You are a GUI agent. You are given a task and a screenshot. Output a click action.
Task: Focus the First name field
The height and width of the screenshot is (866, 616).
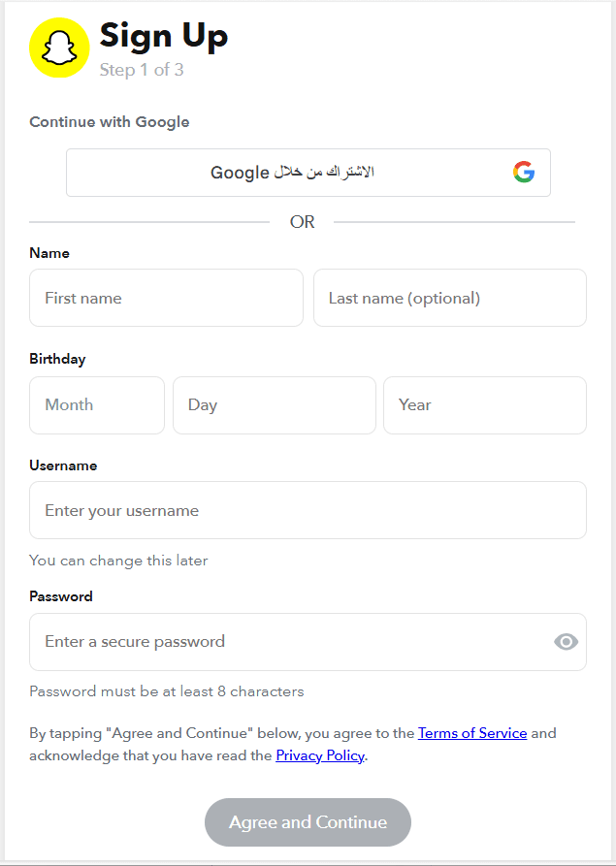(166, 298)
